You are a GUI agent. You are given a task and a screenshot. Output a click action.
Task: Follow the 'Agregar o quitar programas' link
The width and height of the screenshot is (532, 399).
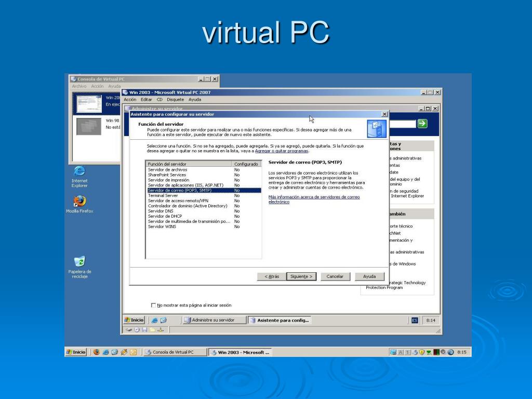[x=282, y=151]
